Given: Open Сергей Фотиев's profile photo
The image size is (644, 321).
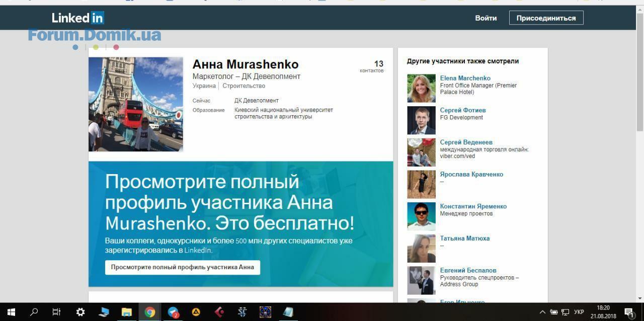Looking at the screenshot, I should pyautogui.click(x=421, y=120).
